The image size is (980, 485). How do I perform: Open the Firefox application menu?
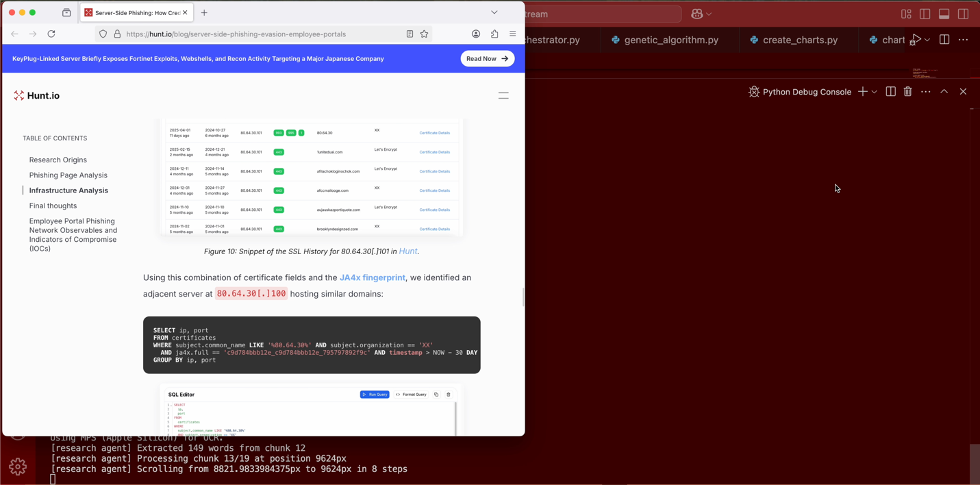tap(512, 34)
